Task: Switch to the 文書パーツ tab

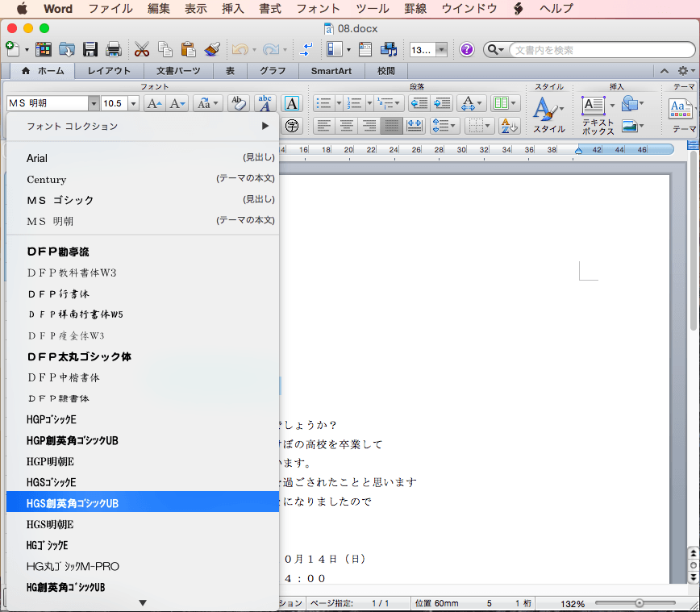Action: click(x=178, y=71)
